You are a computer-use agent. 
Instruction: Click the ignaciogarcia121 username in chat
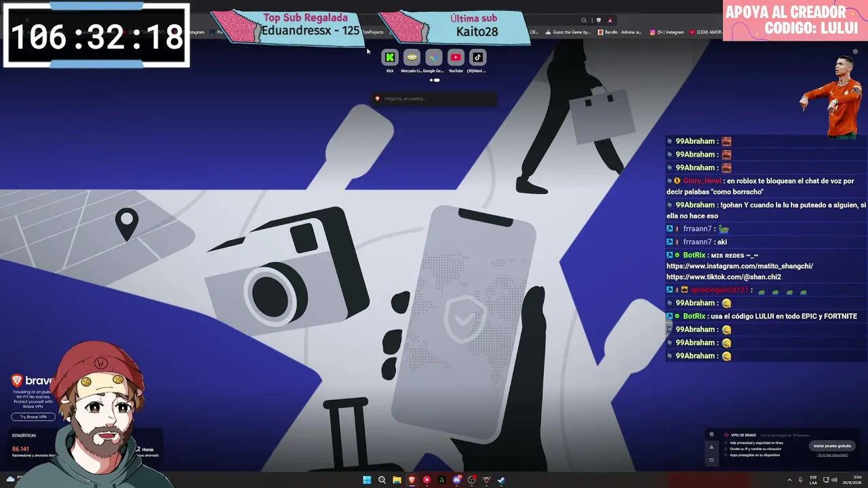(x=719, y=290)
